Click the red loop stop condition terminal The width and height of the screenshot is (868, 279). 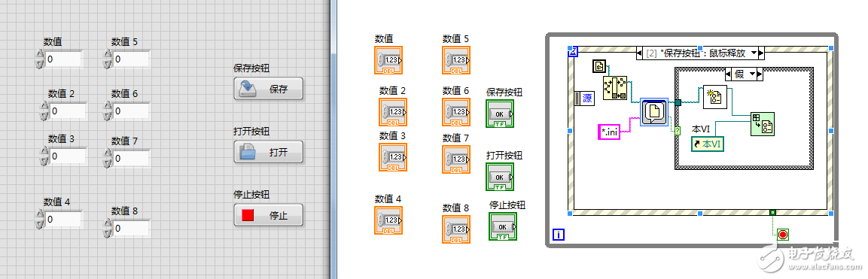[783, 234]
